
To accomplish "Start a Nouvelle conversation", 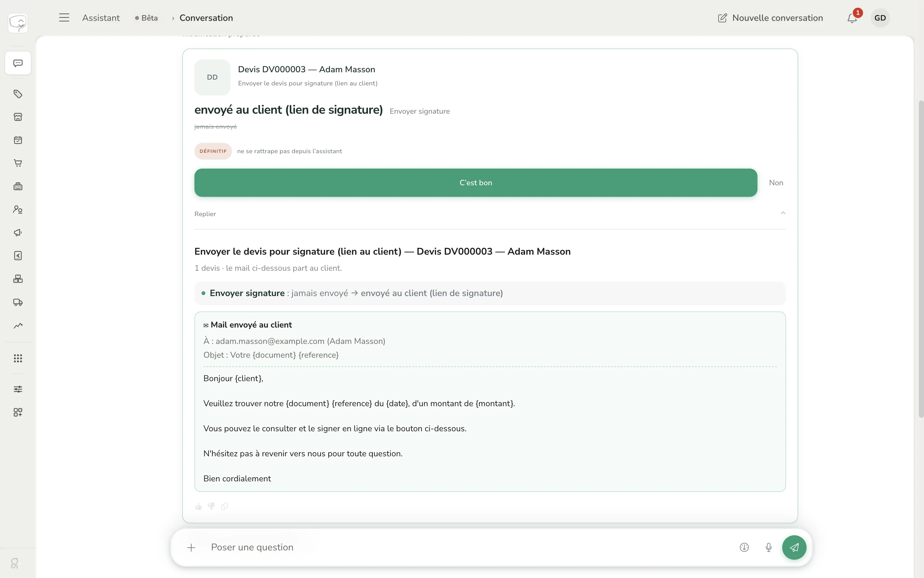I will click(770, 18).
